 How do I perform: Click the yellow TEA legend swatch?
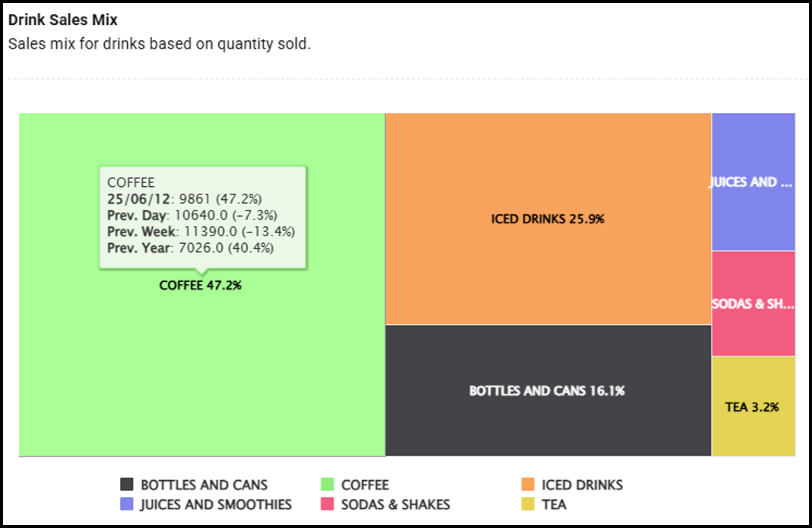(x=528, y=504)
